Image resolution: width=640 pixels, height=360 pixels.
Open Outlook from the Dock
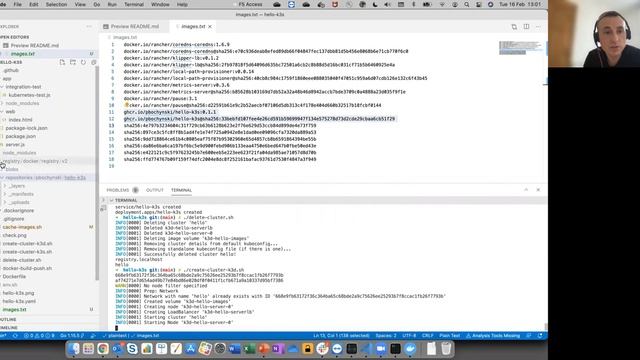(118, 349)
